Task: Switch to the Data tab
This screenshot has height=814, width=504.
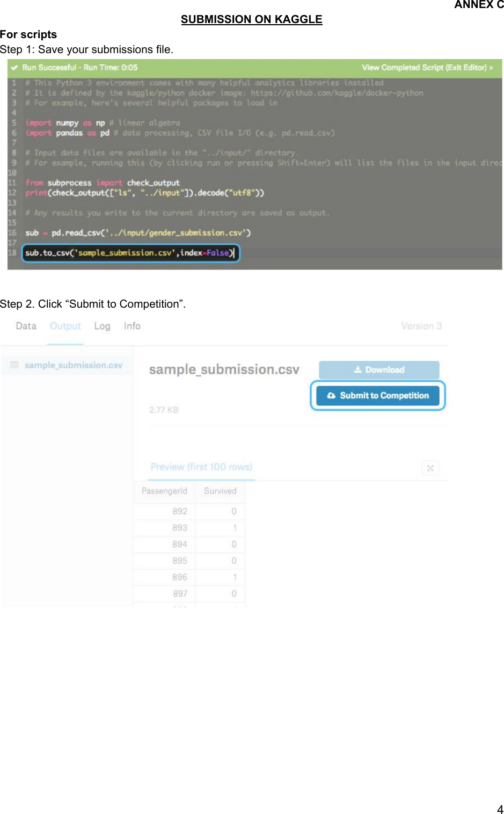Action: click(26, 326)
